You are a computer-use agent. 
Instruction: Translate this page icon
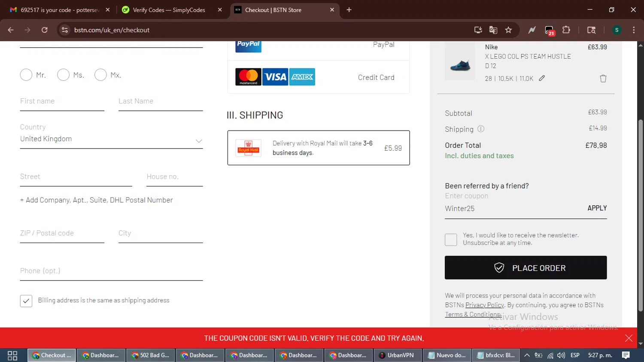point(493,30)
